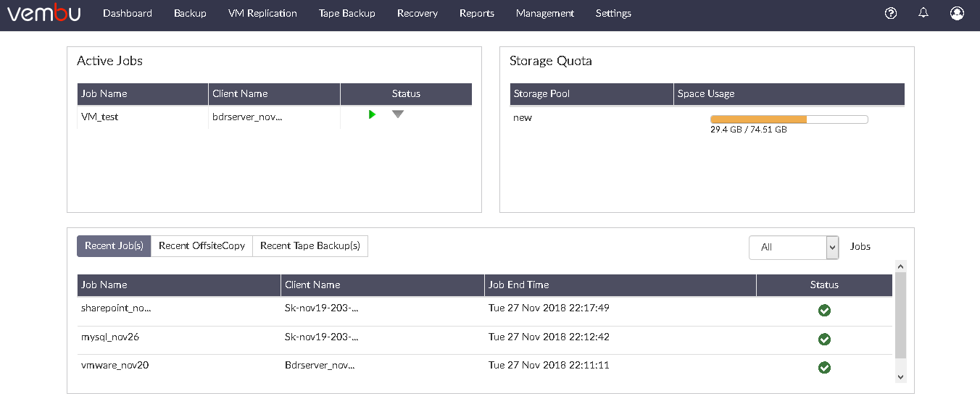Open the VM Replication menu
The image size is (980, 404).
(262, 13)
